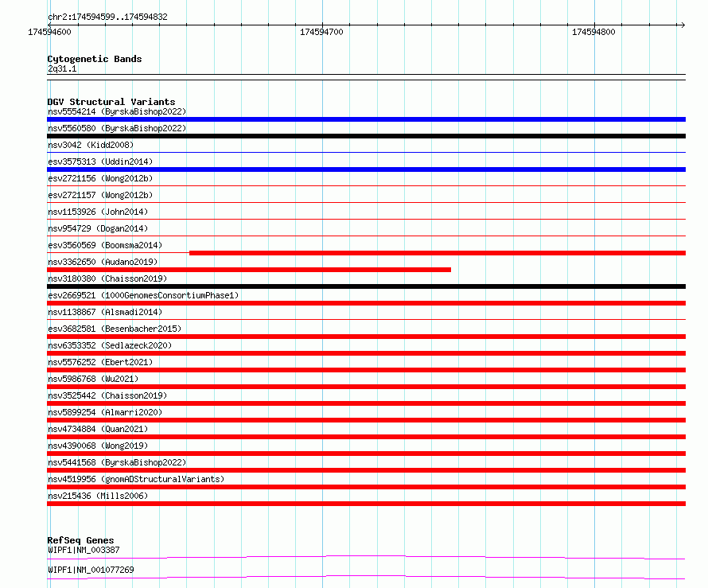The height and width of the screenshot is (588, 708).
Task: Open gene WIPF1|NM_001077269 label
Action: 91,570
